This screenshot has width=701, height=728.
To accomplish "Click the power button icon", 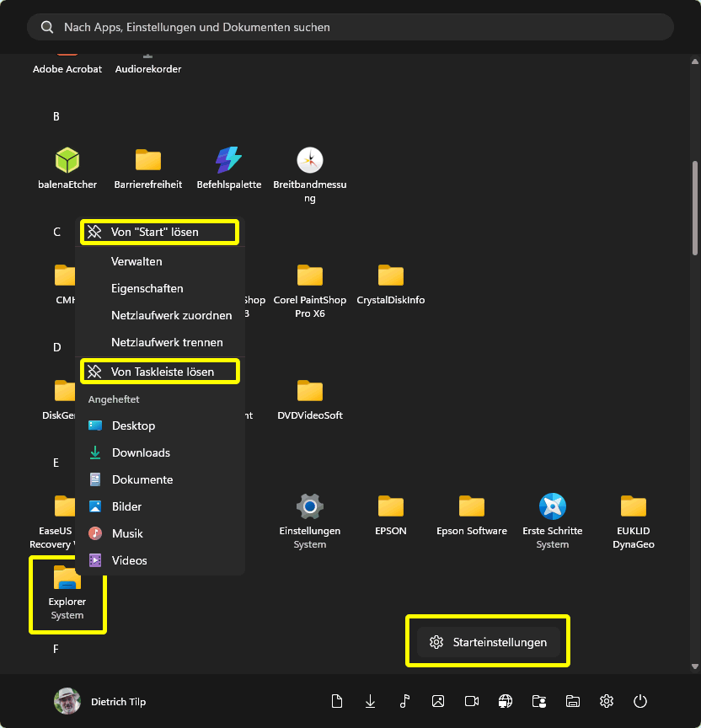I will click(640, 701).
